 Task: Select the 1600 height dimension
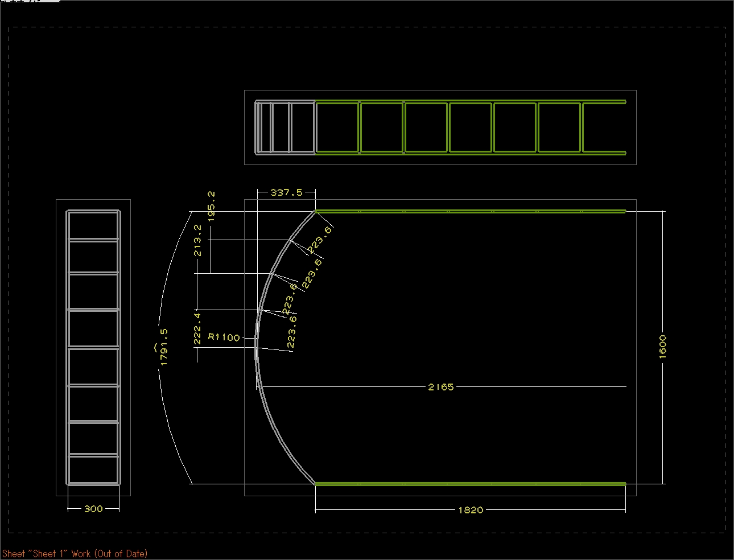tap(662, 347)
